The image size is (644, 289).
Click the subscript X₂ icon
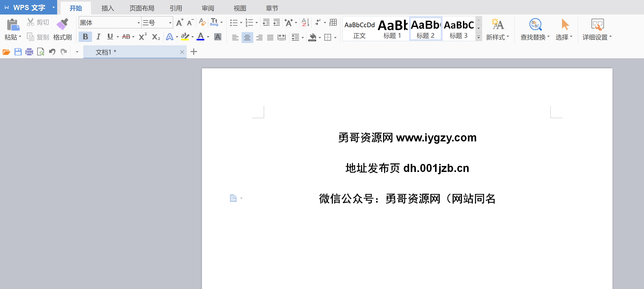point(156,37)
